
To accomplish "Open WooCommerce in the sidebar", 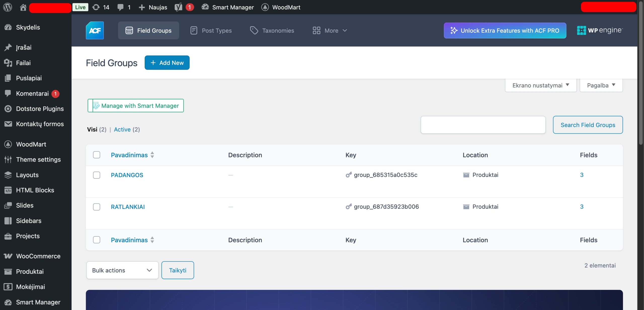I will coord(38,256).
